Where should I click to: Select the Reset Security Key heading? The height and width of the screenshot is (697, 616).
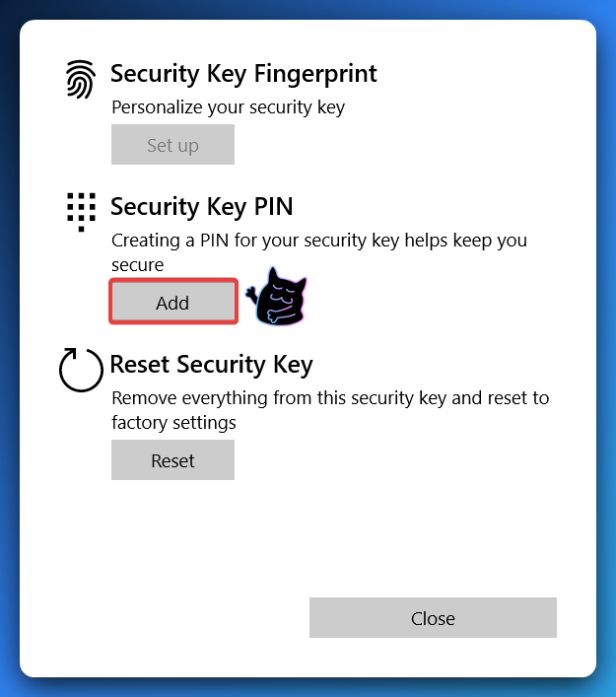pos(212,365)
